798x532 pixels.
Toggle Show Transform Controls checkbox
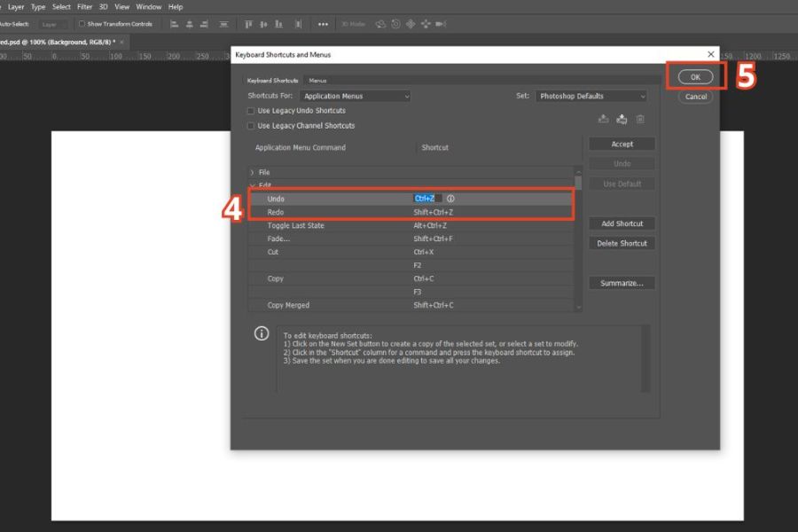82,24
